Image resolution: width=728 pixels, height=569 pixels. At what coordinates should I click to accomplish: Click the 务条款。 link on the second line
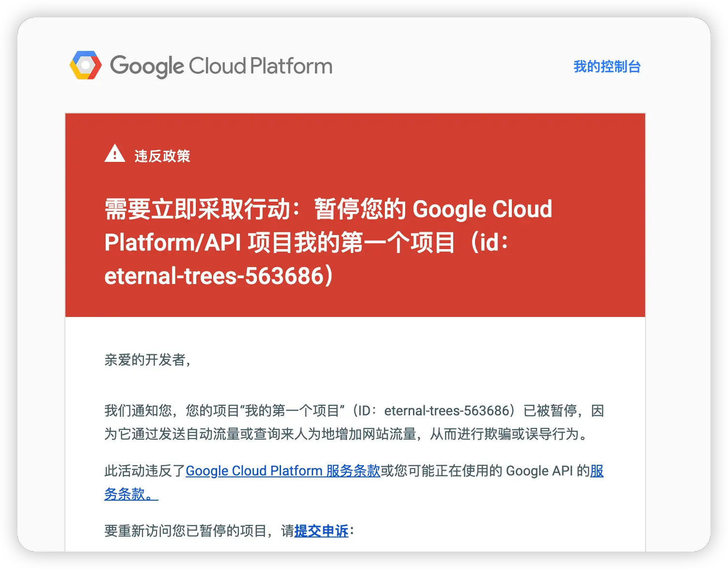click(x=131, y=494)
